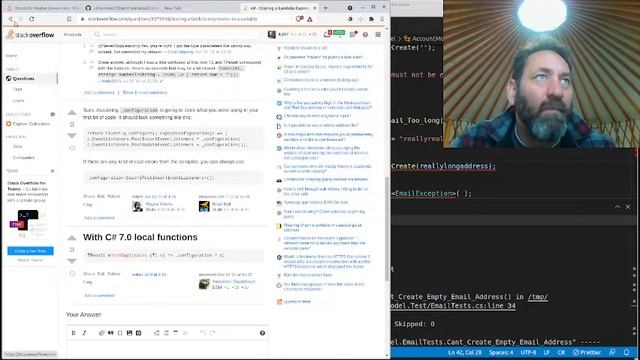
Task: Reload the page with the browser refresh icon
Action: pyautogui.click(x=31, y=19)
